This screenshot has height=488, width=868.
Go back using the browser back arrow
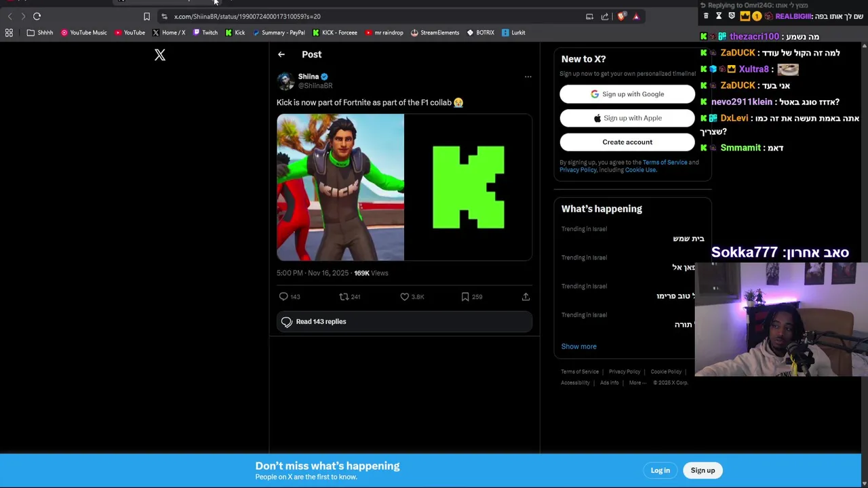coord(9,16)
